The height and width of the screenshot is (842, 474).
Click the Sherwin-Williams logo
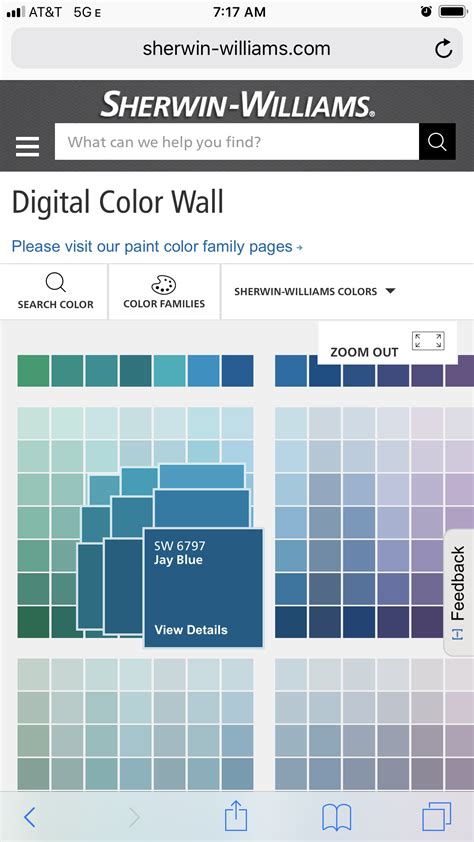click(x=237, y=104)
